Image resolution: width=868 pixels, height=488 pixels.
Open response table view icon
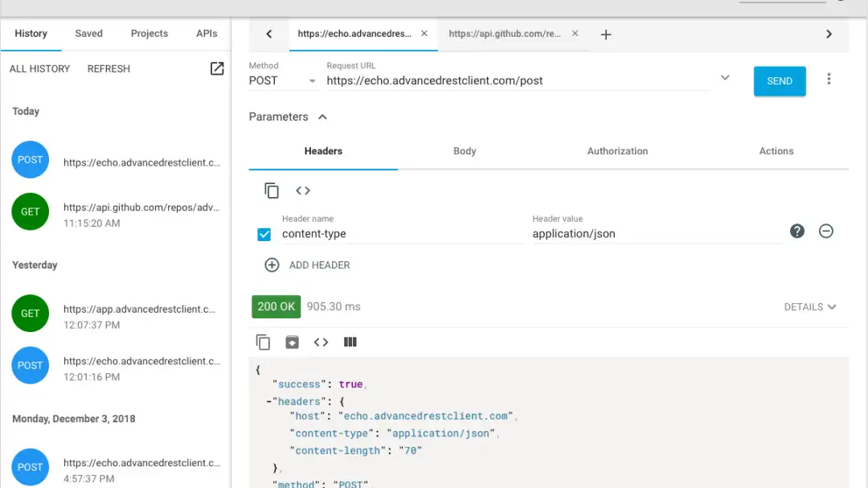(350, 342)
